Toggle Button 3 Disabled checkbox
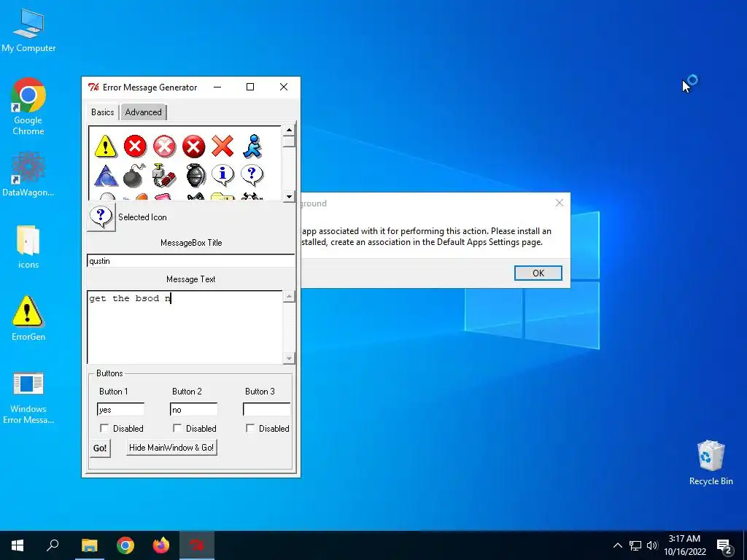The height and width of the screenshot is (560, 747). point(250,428)
